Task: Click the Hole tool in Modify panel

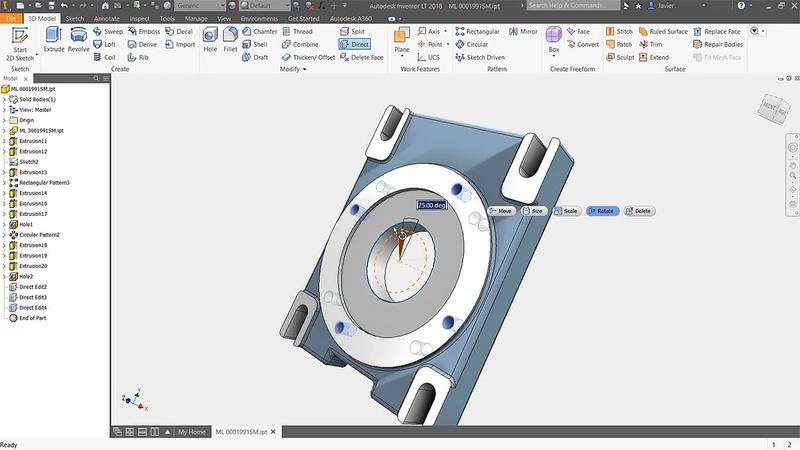Action: (210, 41)
